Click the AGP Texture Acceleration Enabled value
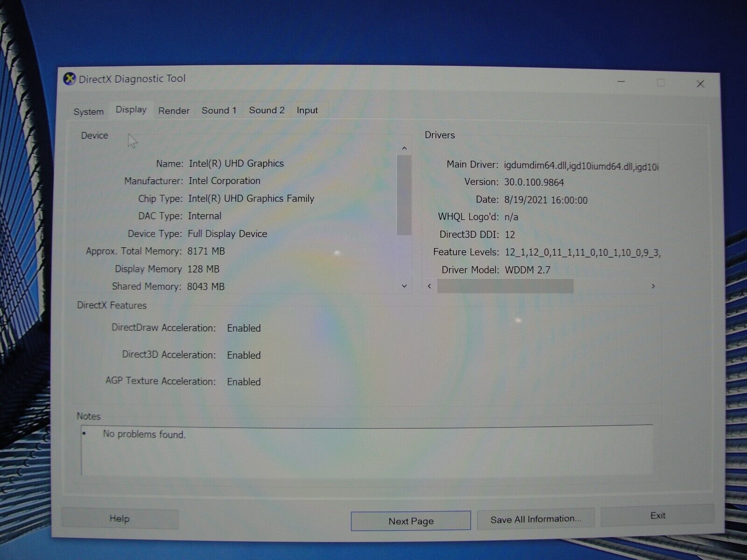The height and width of the screenshot is (560, 747). (x=244, y=382)
